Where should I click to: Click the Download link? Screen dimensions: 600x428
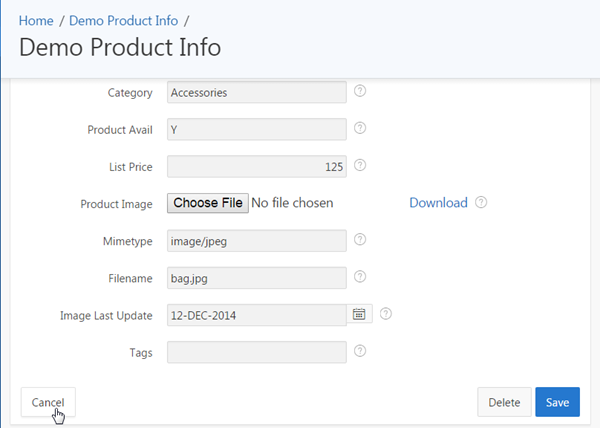(438, 202)
